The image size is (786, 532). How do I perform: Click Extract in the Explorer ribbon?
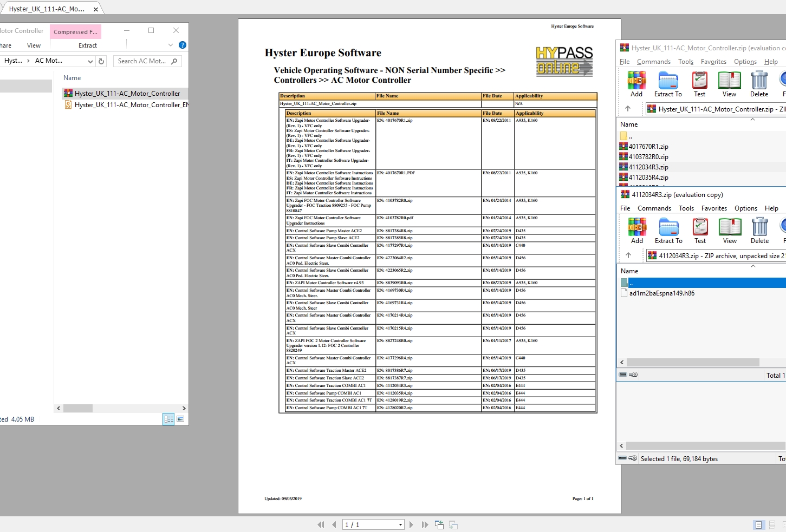(87, 45)
